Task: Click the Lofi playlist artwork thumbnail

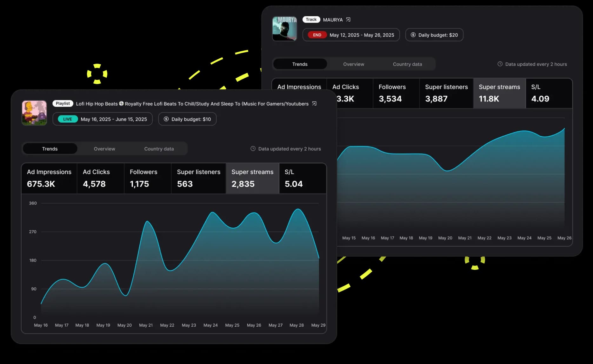Action: (x=34, y=113)
